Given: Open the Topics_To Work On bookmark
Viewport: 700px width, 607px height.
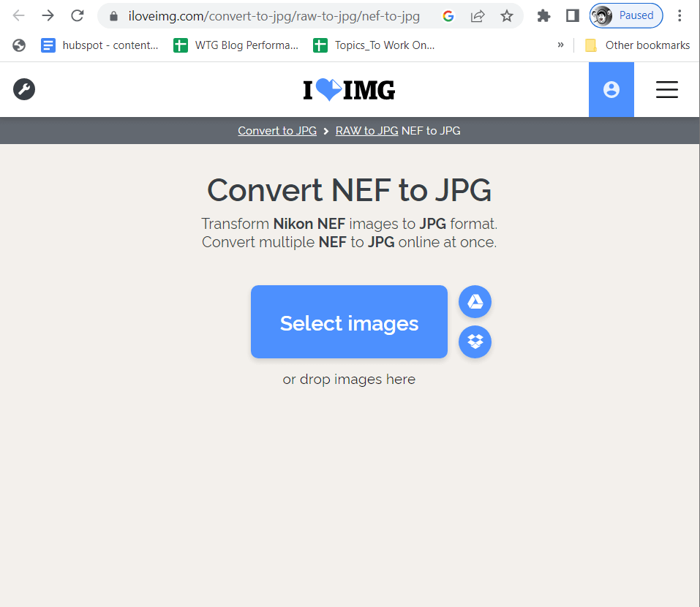Looking at the screenshot, I should pyautogui.click(x=374, y=45).
